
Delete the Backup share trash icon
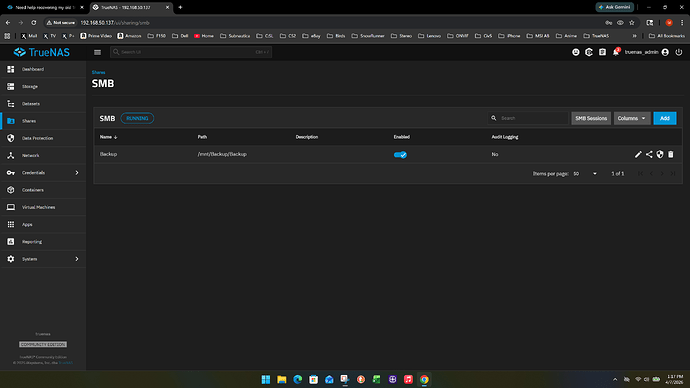(x=671, y=154)
